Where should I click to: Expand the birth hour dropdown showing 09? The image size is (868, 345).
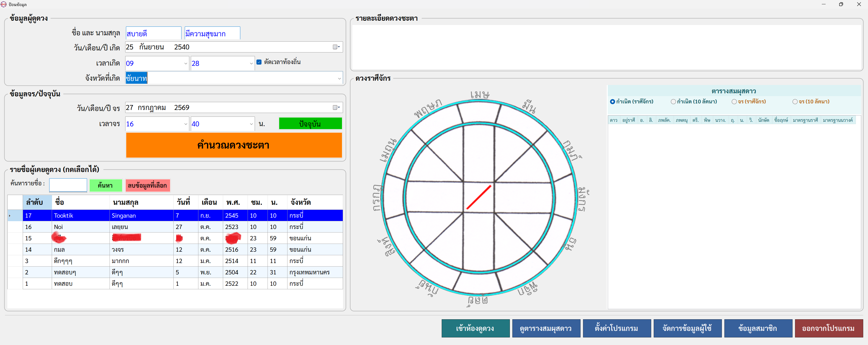[186, 64]
